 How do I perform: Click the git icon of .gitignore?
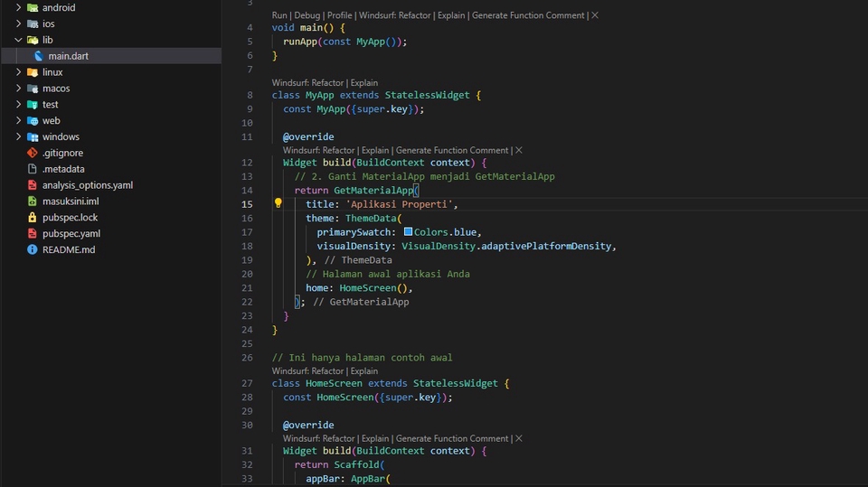pos(33,153)
